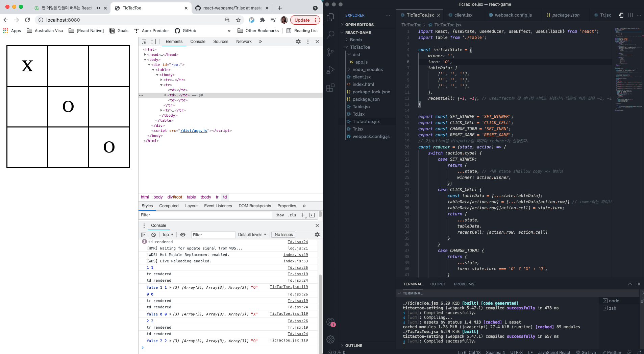Close the Console drawer

click(x=317, y=226)
